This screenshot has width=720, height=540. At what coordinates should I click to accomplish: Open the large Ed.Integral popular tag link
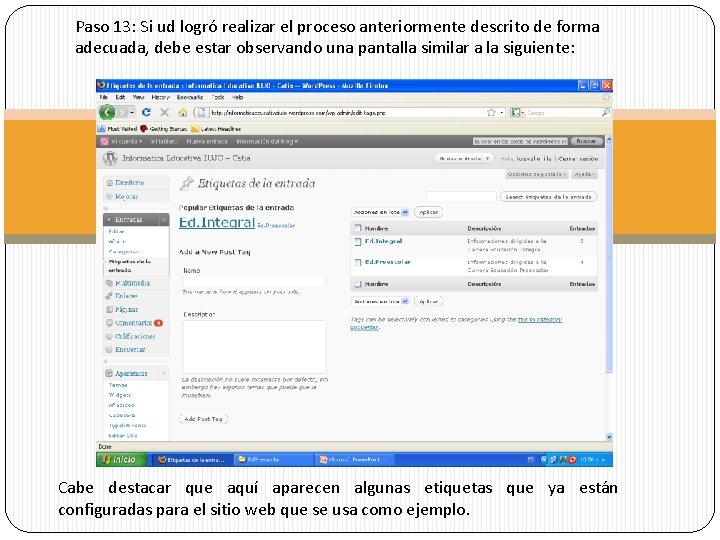click(x=217, y=223)
